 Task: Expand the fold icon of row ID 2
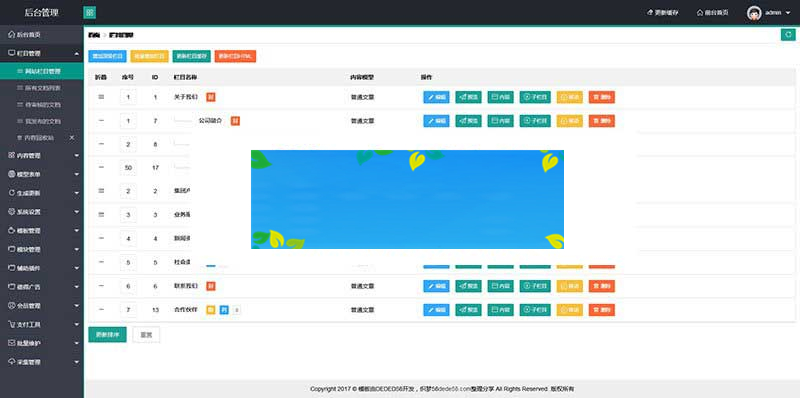(101, 191)
